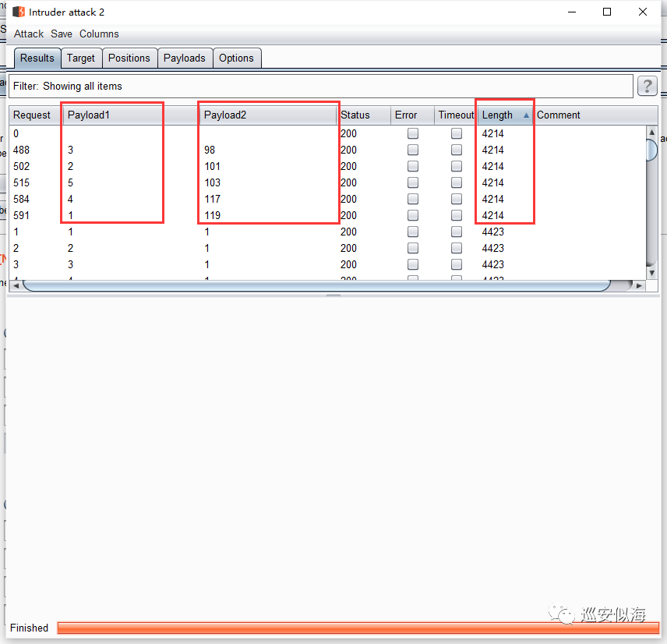The width and height of the screenshot is (667, 644).
Task: Sort by the Comment column header
Action: [595, 115]
